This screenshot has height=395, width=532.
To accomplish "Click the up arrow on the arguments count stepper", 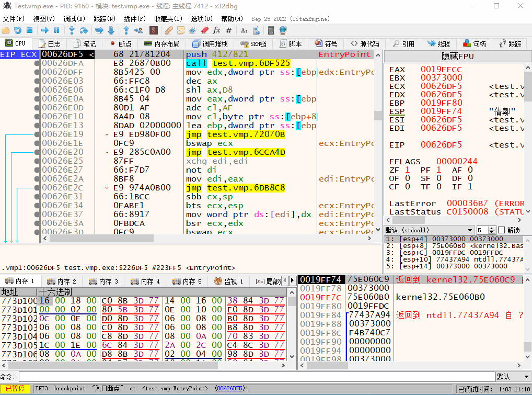I will pyautogui.click(x=491, y=227).
